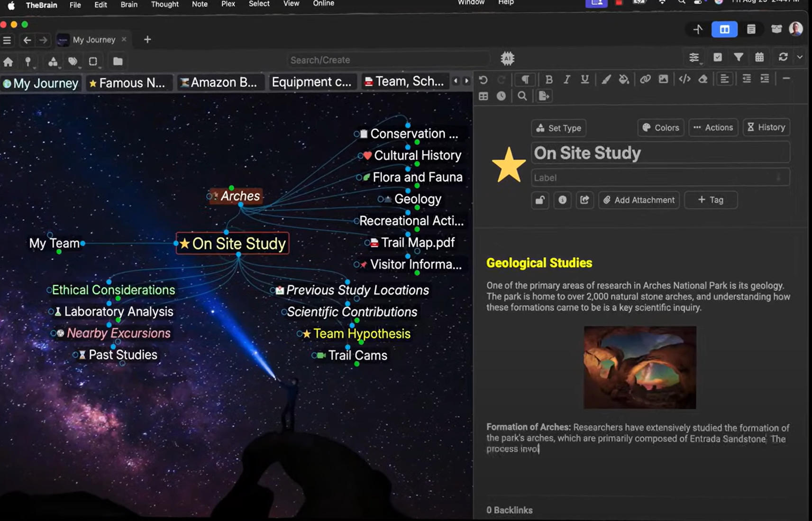The height and width of the screenshot is (521, 812).
Task: Open the paragraph style menu
Action: [x=525, y=79]
